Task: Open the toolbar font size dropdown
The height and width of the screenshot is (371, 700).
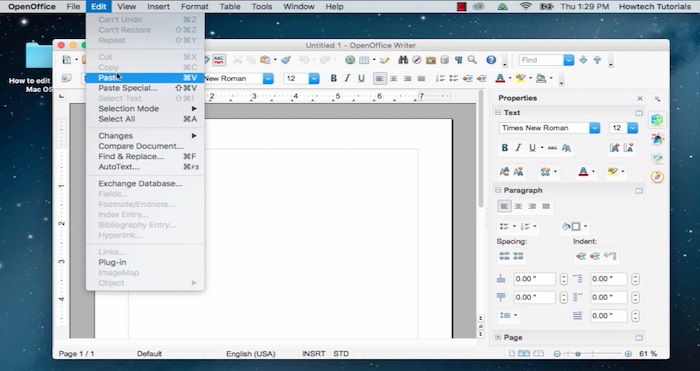Action: coord(314,79)
